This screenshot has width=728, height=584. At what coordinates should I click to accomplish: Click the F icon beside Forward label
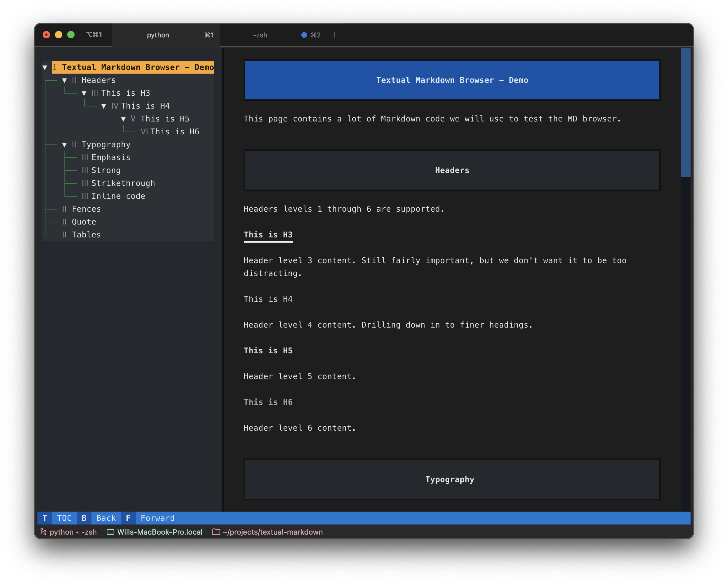[x=128, y=517]
